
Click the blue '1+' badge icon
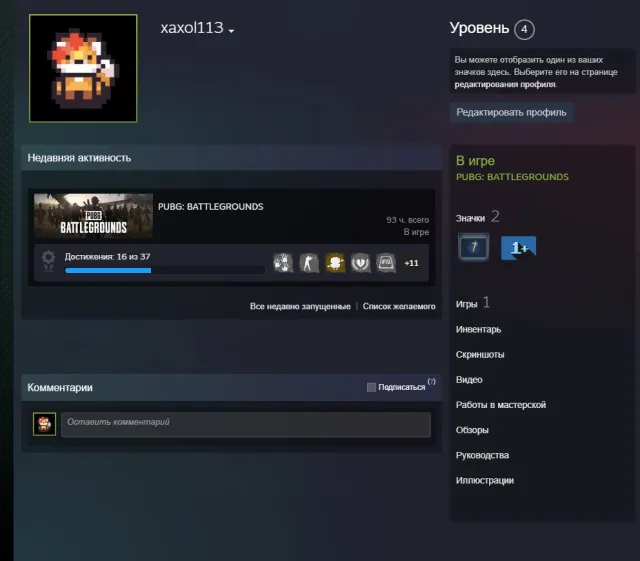point(518,247)
